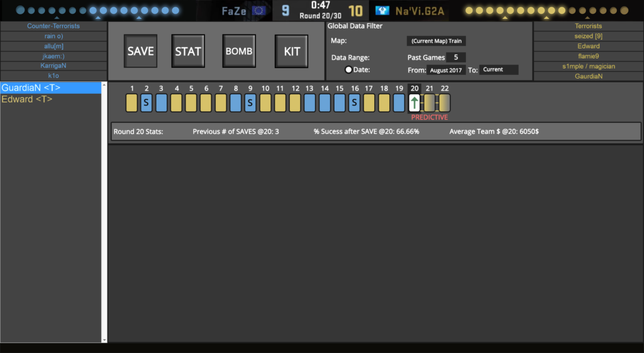Viewport: 644px width, 353px height.
Task: Select round 12 marker
Action: pyautogui.click(x=295, y=103)
